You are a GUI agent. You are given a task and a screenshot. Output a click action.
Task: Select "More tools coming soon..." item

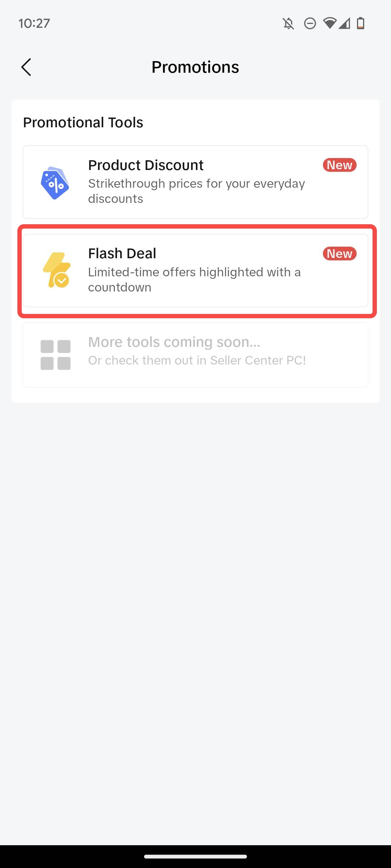tap(174, 342)
